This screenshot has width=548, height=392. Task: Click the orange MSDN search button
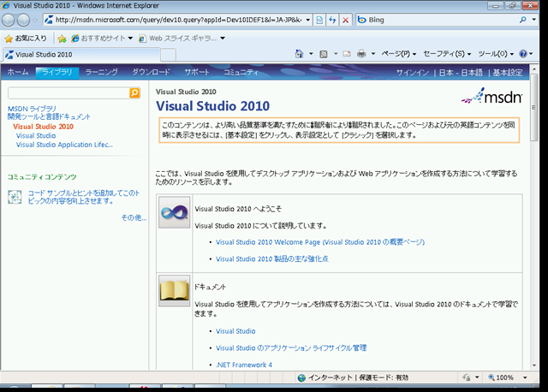(134, 92)
